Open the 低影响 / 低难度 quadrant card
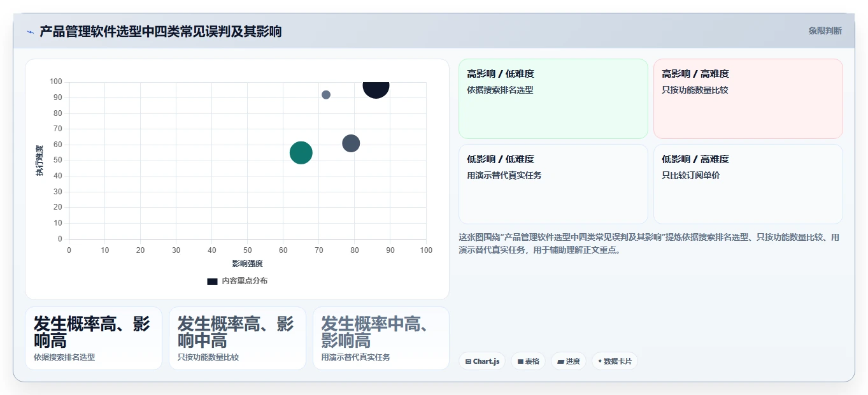This screenshot has height=395, width=868. coord(553,184)
